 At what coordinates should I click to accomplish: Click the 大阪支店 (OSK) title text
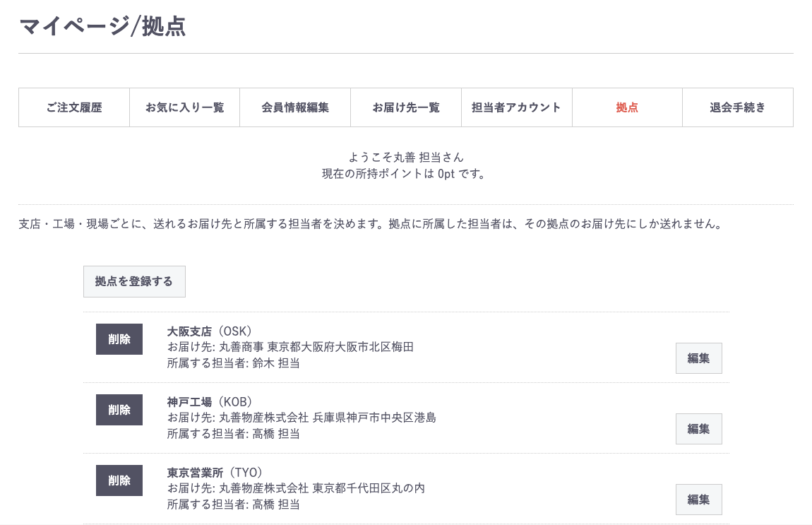(209, 331)
